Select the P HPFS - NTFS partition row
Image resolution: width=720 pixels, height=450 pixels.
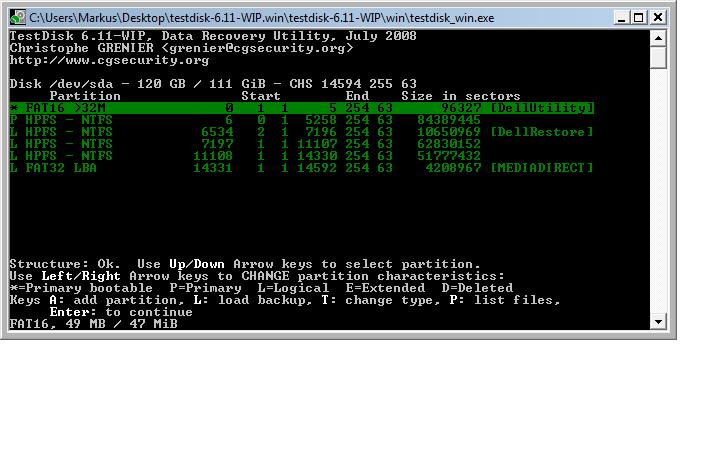(245, 120)
